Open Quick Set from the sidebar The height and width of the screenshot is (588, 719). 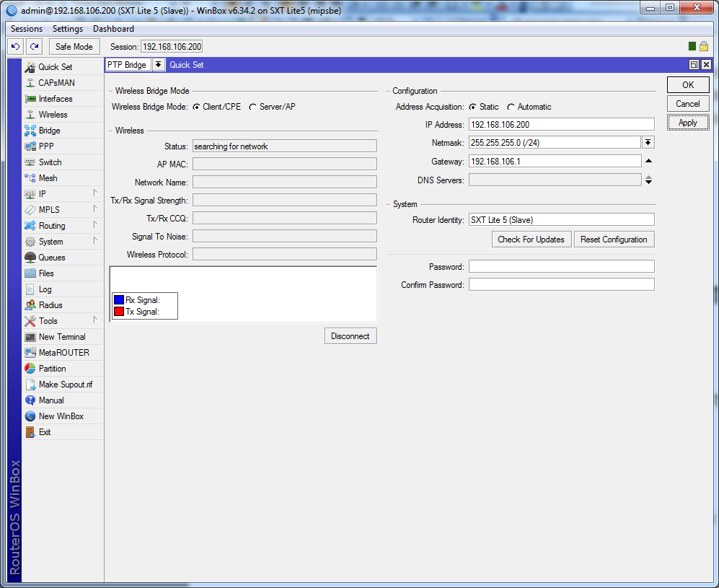55,67
